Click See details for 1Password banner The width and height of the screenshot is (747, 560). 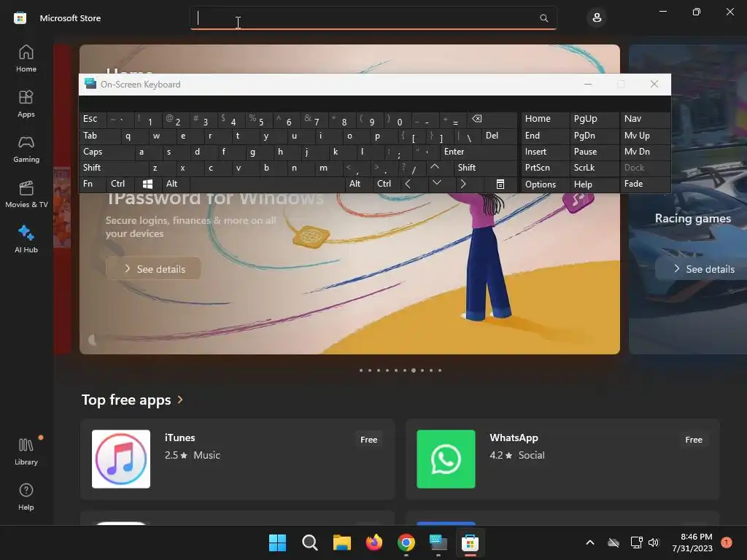pyautogui.click(x=153, y=269)
